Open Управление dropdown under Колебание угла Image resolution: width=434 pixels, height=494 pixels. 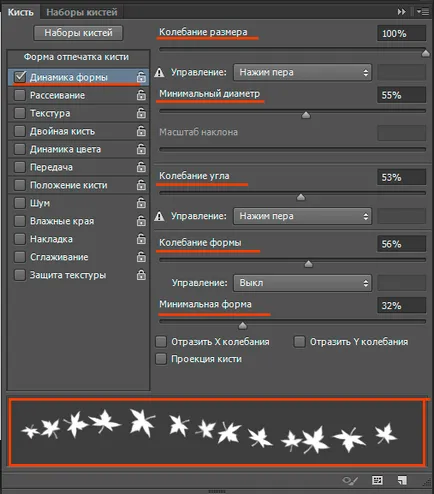coord(302,216)
